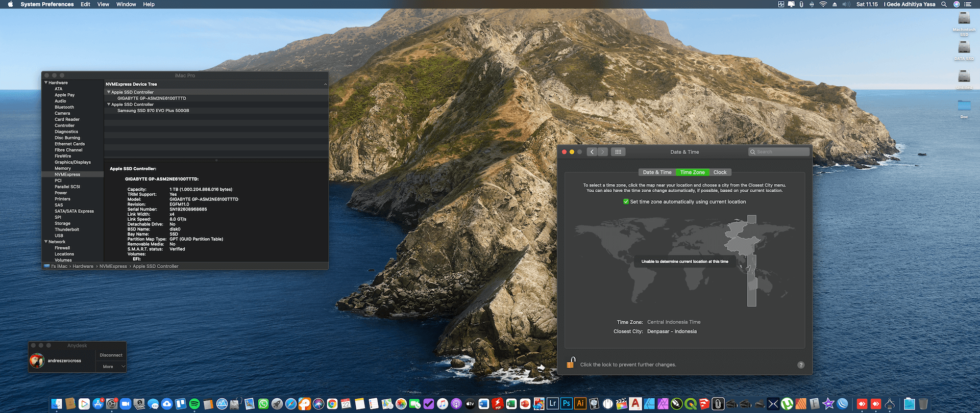Image resolution: width=980 pixels, height=413 pixels.
Task: Open the help button in Date & Time
Action: tap(800, 365)
